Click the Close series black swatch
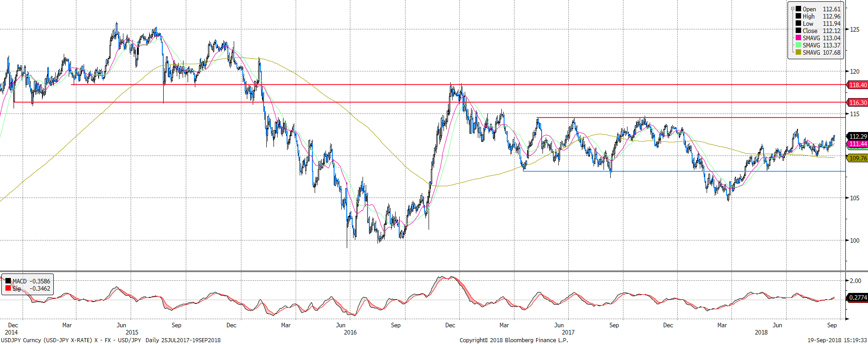The width and height of the screenshot is (868, 344). 798,30
